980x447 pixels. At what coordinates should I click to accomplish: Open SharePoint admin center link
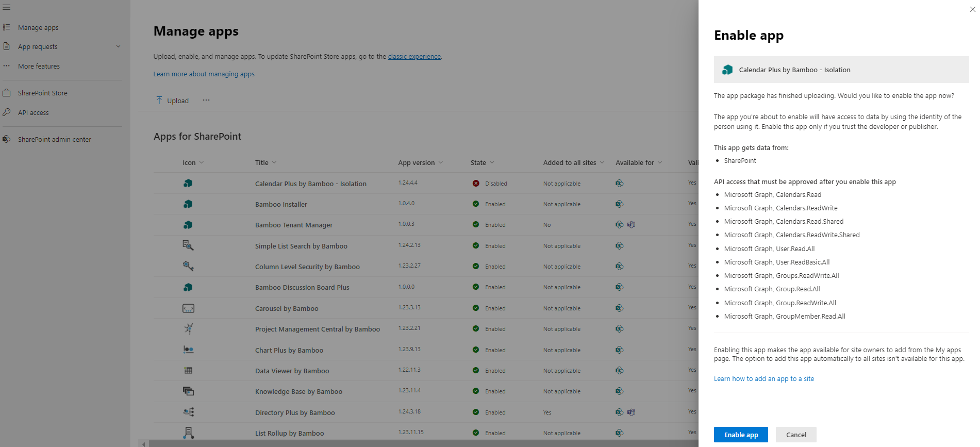coord(55,139)
